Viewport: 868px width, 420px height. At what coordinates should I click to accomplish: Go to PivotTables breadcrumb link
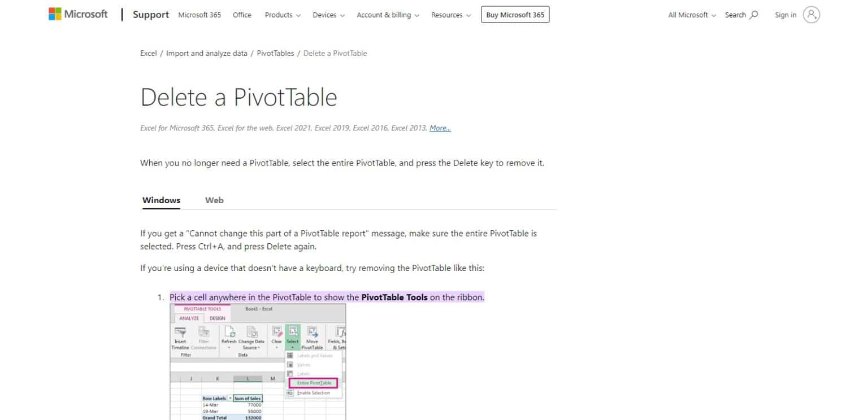click(275, 54)
